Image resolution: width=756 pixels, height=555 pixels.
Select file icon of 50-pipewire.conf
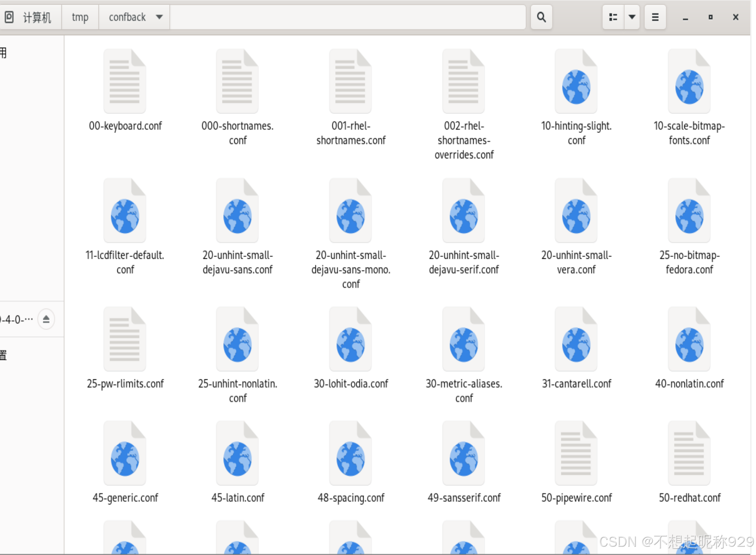[x=576, y=453]
